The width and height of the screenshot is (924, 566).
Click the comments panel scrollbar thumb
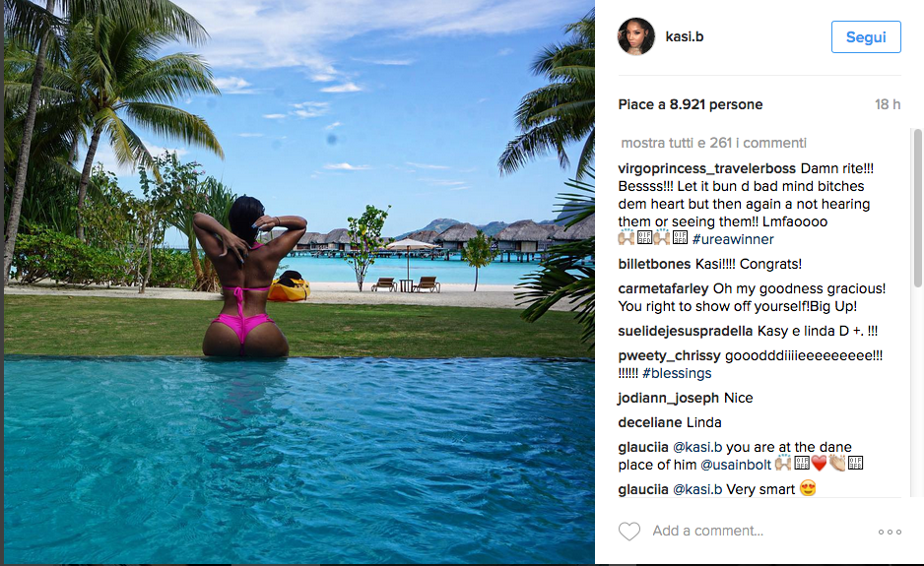point(917,208)
